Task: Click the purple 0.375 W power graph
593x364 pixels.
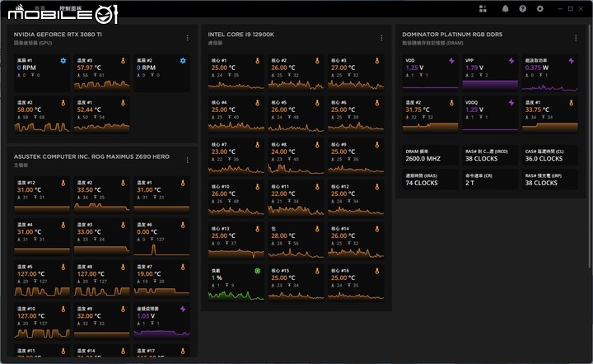Action: pyautogui.click(x=550, y=87)
